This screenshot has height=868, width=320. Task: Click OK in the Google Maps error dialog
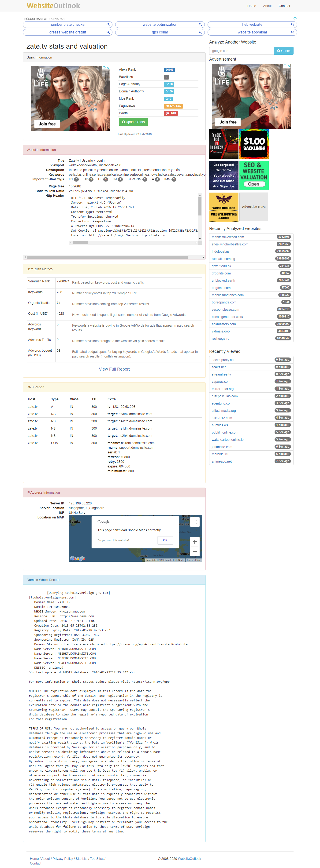coord(165,540)
